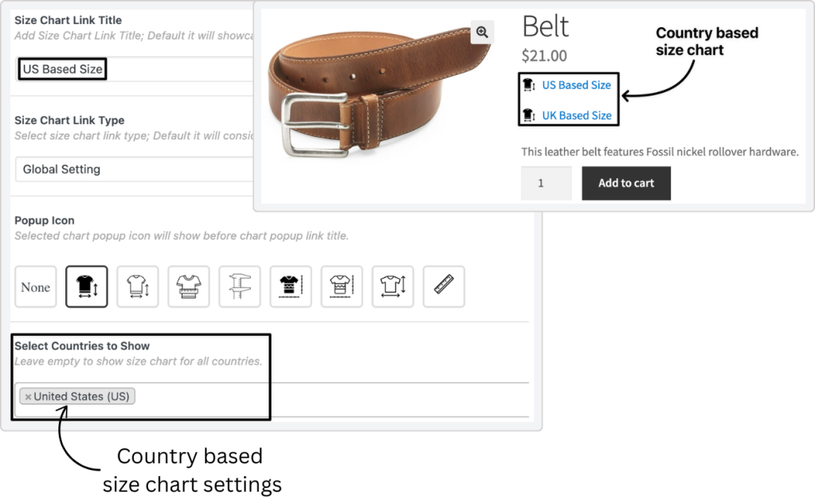
Task: Remove the United States (US) country tag
Action: (28, 397)
